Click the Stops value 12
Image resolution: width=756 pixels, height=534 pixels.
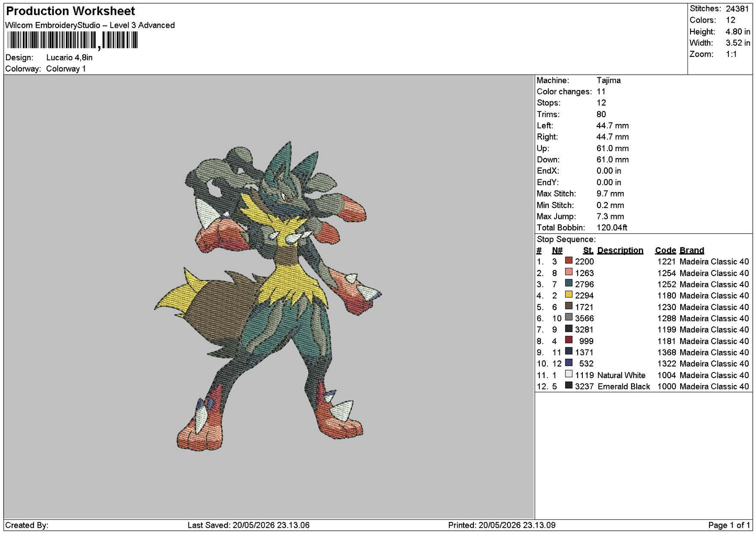pyautogui.click(x=601, y=103)
